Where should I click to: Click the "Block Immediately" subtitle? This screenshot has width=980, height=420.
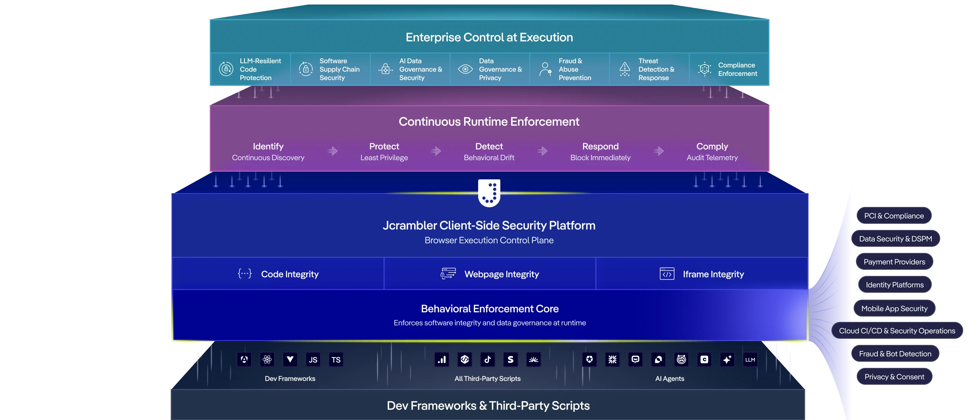pos(600,157)
